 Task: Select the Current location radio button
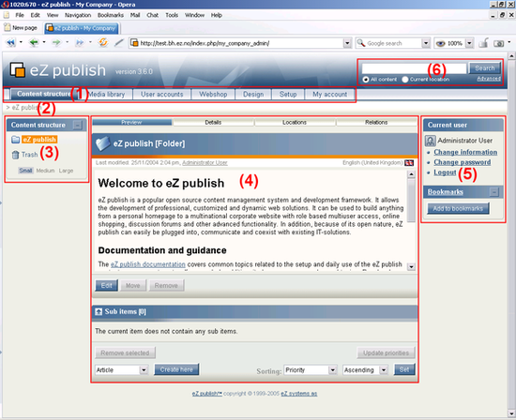pos(405,80)
